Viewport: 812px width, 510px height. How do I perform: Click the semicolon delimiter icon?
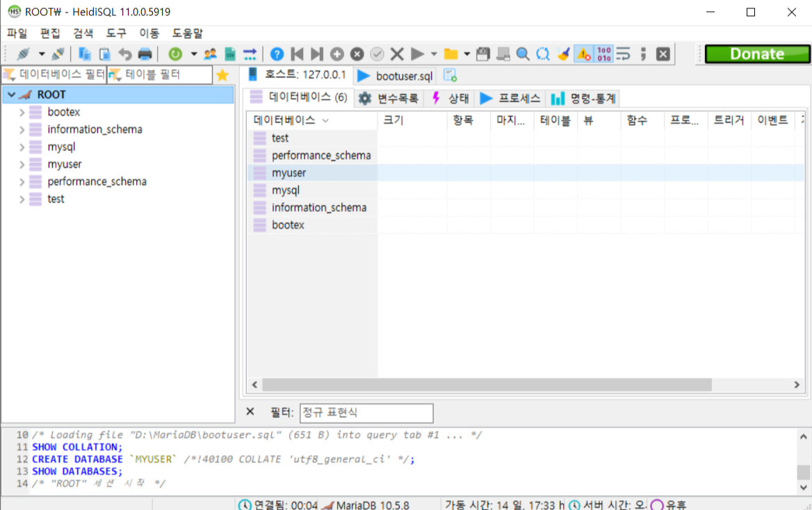pyautogui.click(x=643, y=54)
